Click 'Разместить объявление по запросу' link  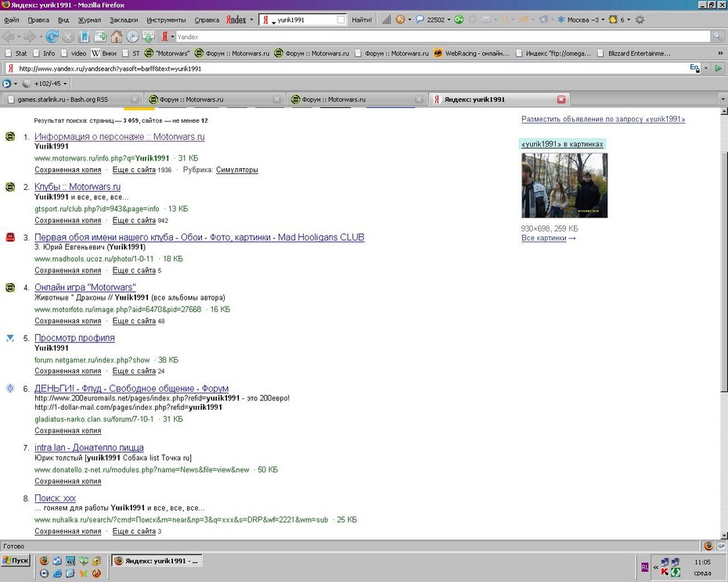(603, 119)
